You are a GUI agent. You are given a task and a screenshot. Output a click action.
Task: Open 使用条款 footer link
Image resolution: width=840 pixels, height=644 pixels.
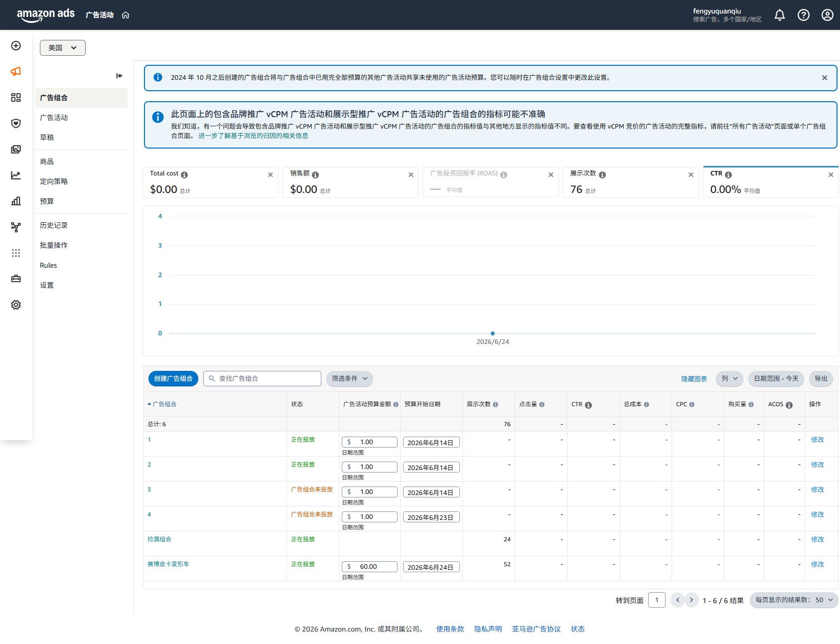coord(450,629)
